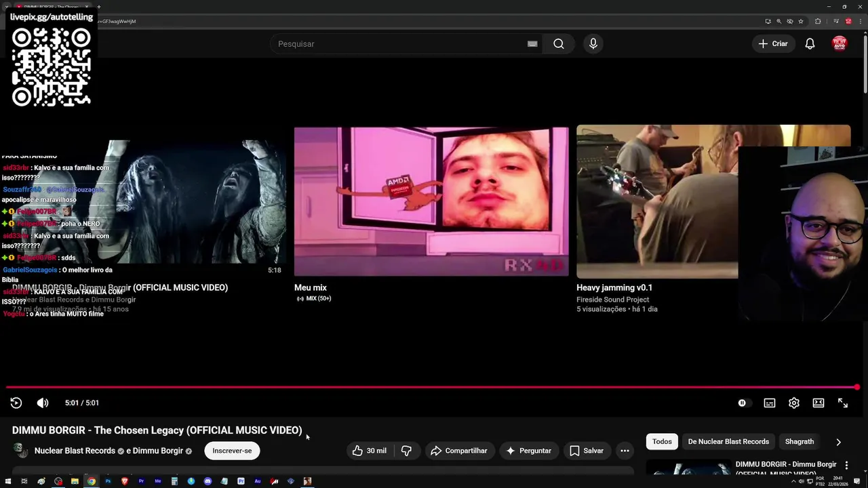Screen dimensions: 868x488
Task: Open Photoshop from the taskbar
Action: pyautogui.click(x=108, y=481)
